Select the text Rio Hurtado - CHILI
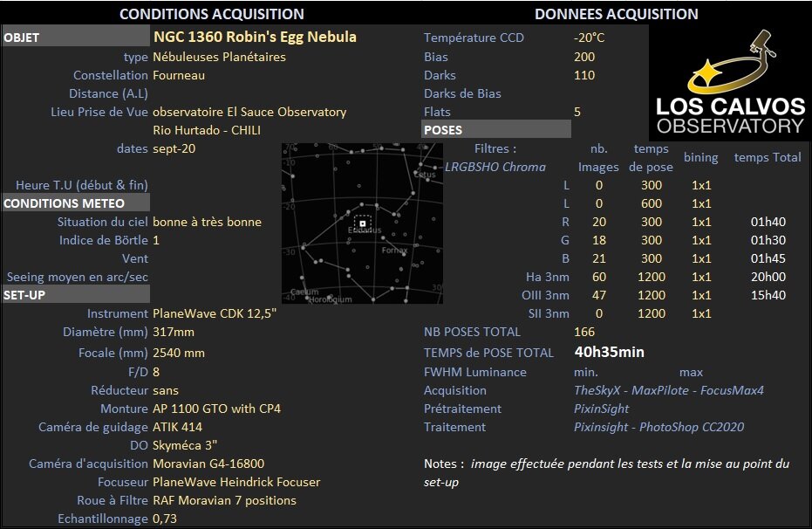 click(207, 130)
